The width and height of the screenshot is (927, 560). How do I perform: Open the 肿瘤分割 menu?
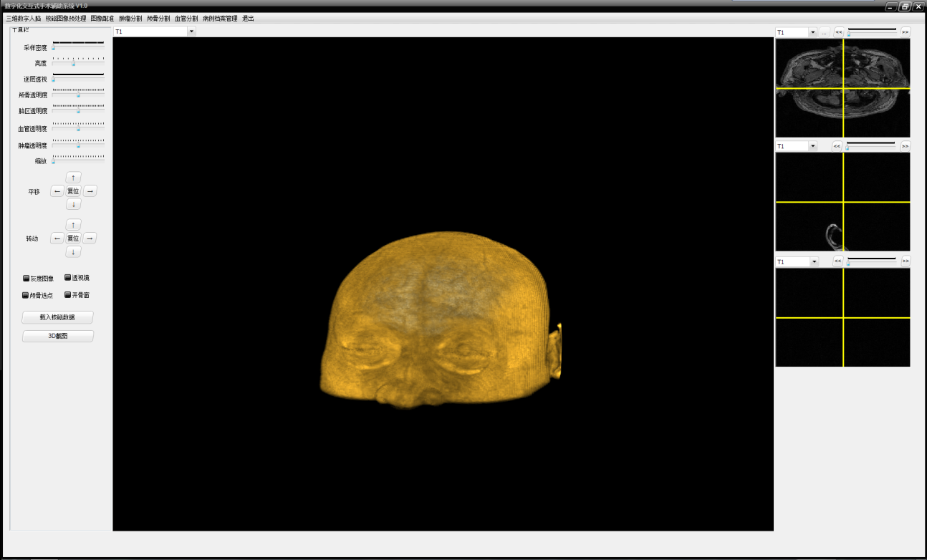click(130, 19)
